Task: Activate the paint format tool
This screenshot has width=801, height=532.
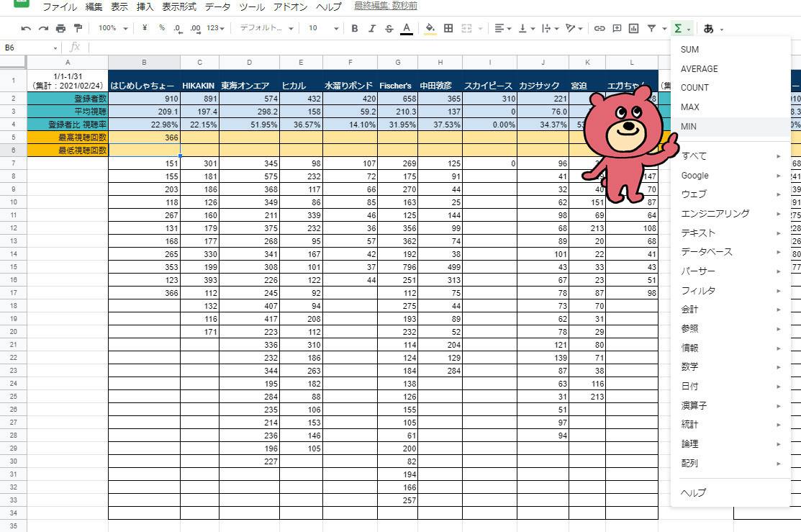Action: point(78,28)
